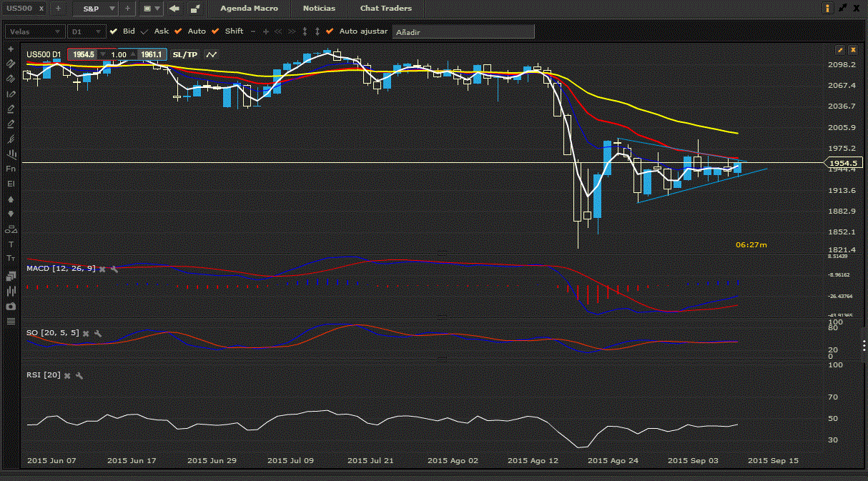Remove the SO indicator with its X icon
868x481 pixels.
tap(86, 333)
